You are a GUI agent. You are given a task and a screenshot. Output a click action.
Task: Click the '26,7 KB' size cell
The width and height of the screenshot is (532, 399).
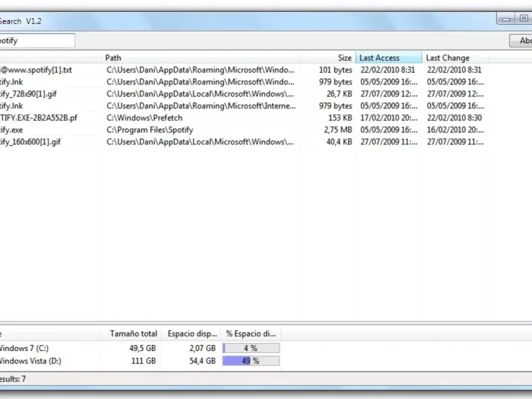339,94
